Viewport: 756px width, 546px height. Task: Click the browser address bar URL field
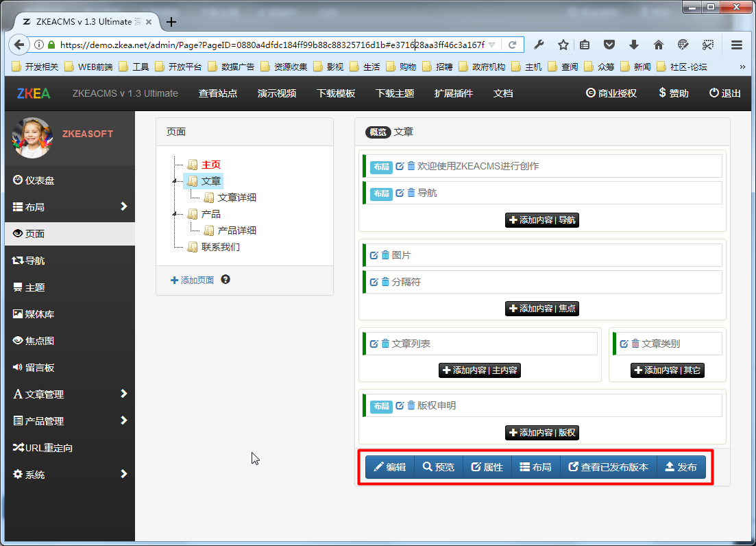272,45
